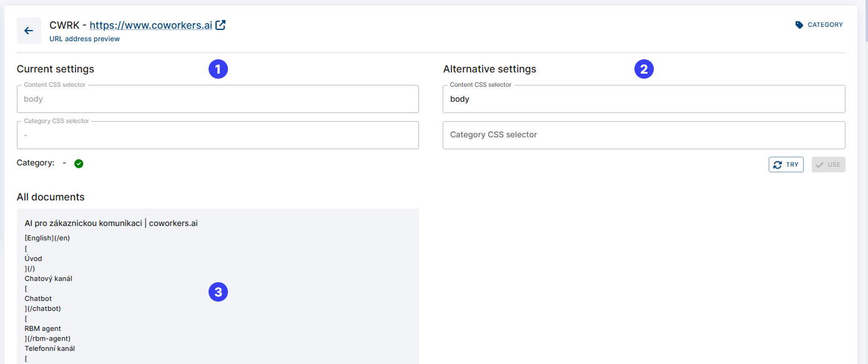The image size is (868, 364).
Task: Click the [English](/en) line in the document
Action: pyautogui.click(x=47, y=238)
